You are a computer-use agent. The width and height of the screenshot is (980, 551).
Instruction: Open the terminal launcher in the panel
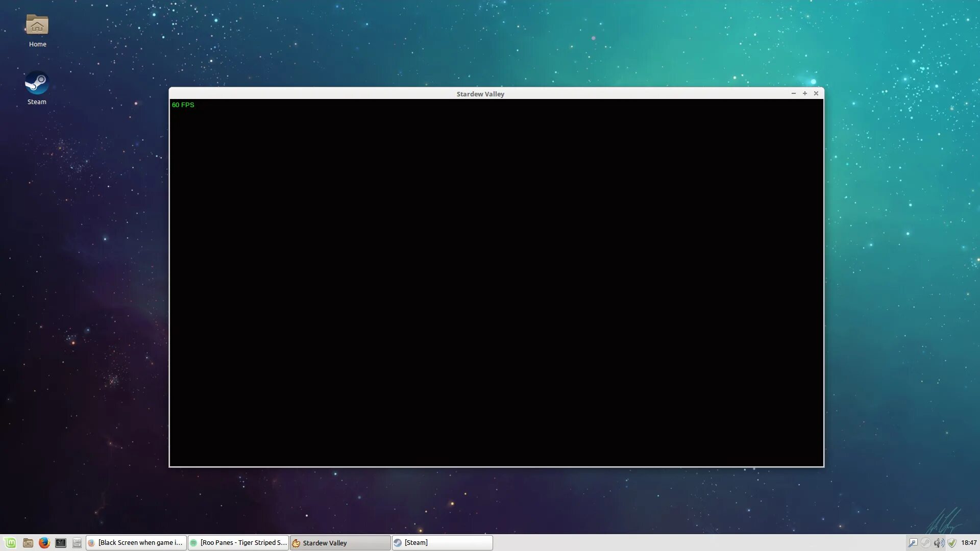61,543
